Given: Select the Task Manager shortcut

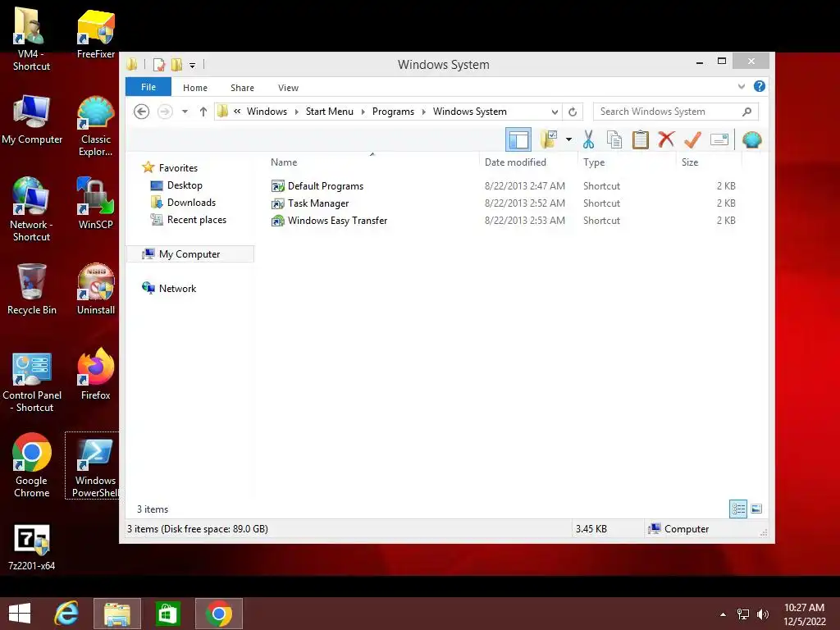Looking at the screenshot, I should click(x=318, y=203).
